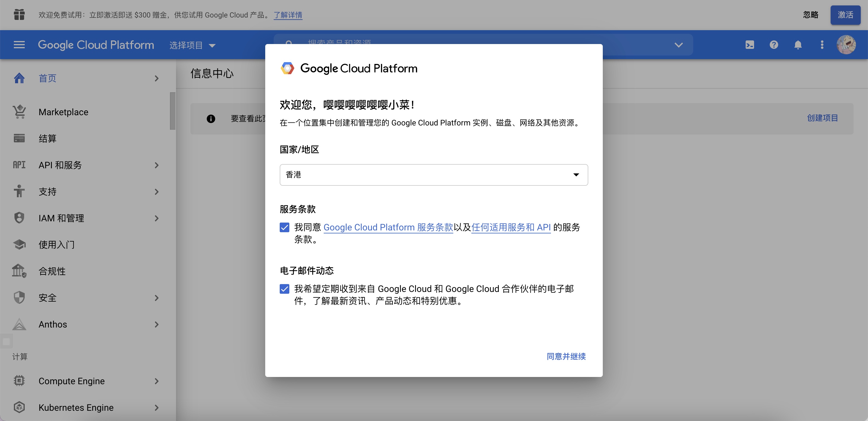Uncheck the 服务条款 agreement checkbox
The image size is (868, 421).
point(285,227)
